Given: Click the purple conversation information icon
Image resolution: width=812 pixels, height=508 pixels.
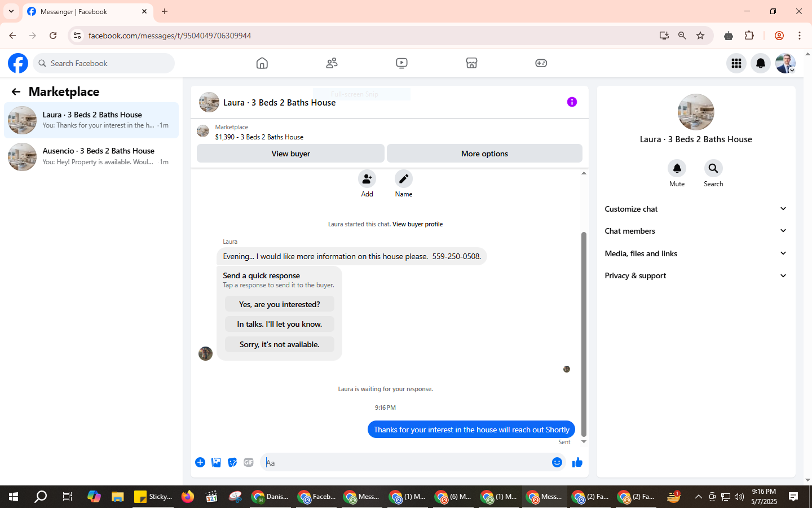Looking at the screenshot, I should coord(572,102).
